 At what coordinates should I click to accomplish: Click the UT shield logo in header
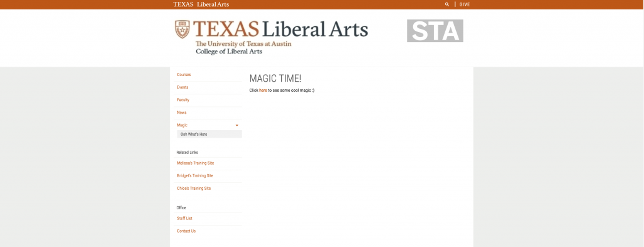coord(182,30)
